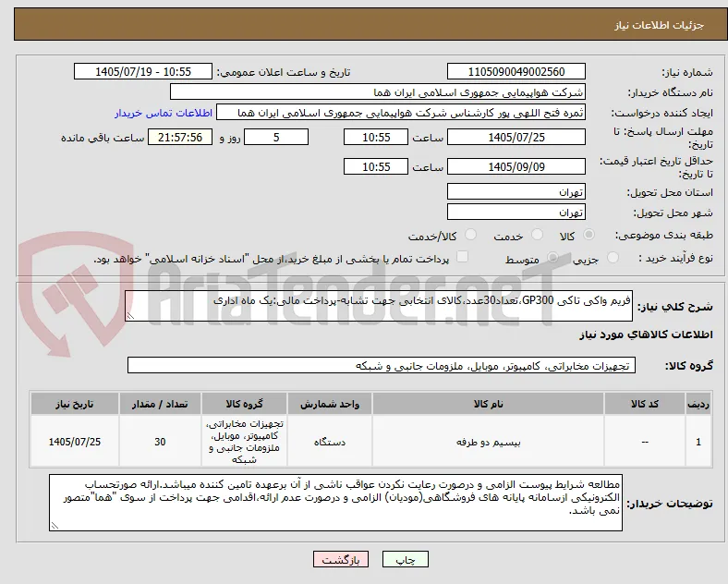Click the گروه کالا column header

[244, 404]
